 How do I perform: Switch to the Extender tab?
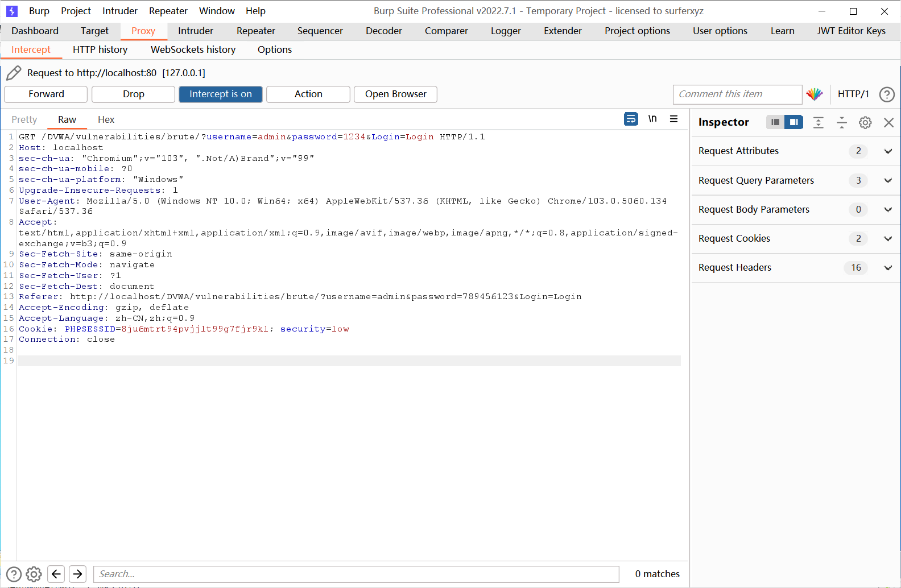pos(563,31)
